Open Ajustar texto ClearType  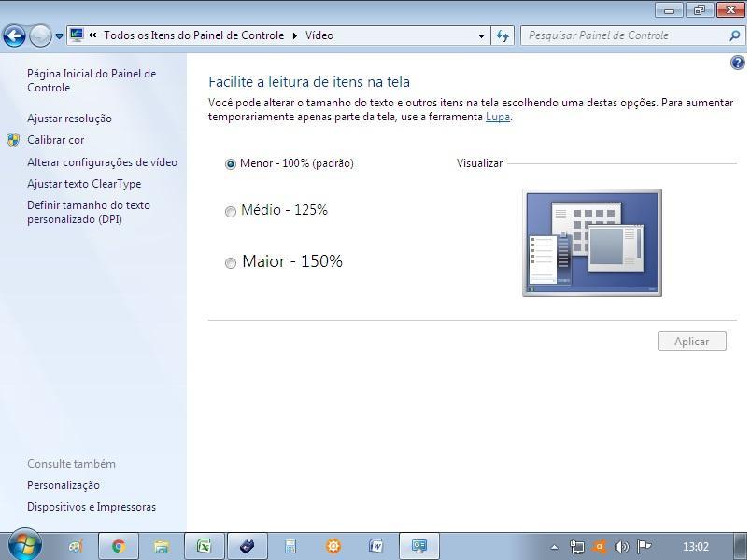[x=84, y=184]
